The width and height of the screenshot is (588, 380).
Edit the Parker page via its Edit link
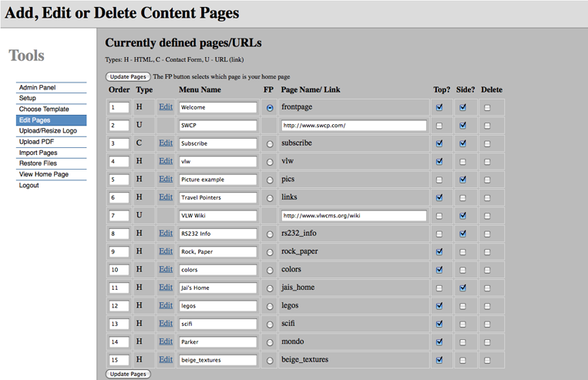pos(166,341)
